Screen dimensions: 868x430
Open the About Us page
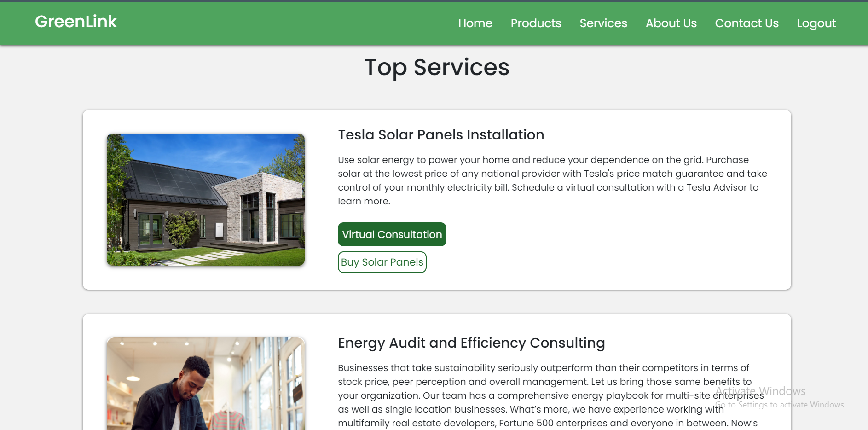point(671,23)
